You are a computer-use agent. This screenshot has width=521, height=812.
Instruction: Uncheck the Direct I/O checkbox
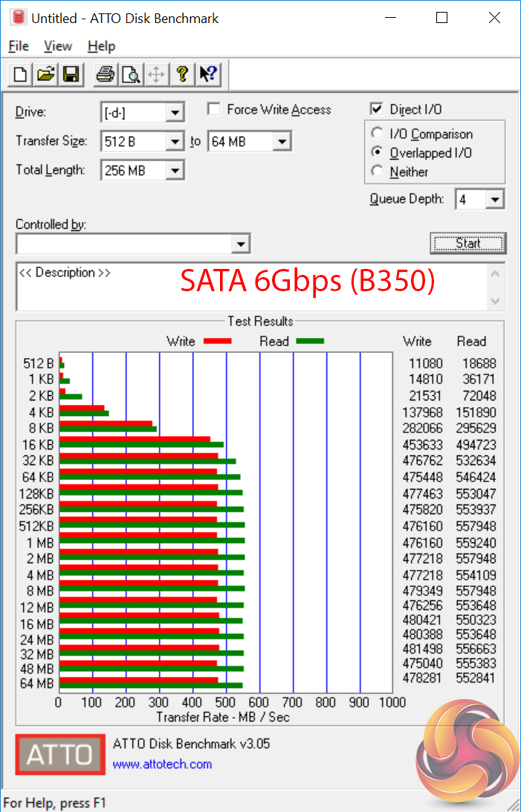pos(377,109)
